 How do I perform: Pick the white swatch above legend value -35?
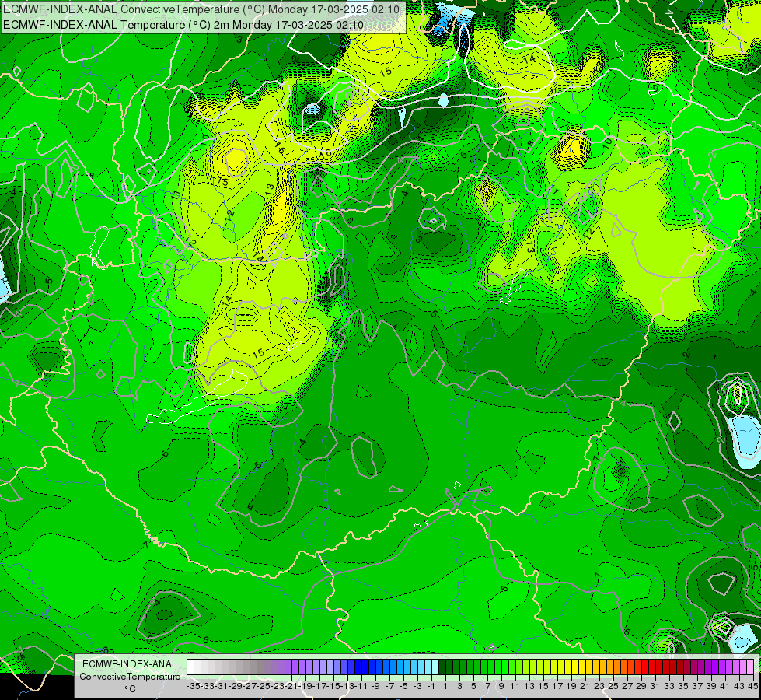pyautogui.click(x=190, y=667)
